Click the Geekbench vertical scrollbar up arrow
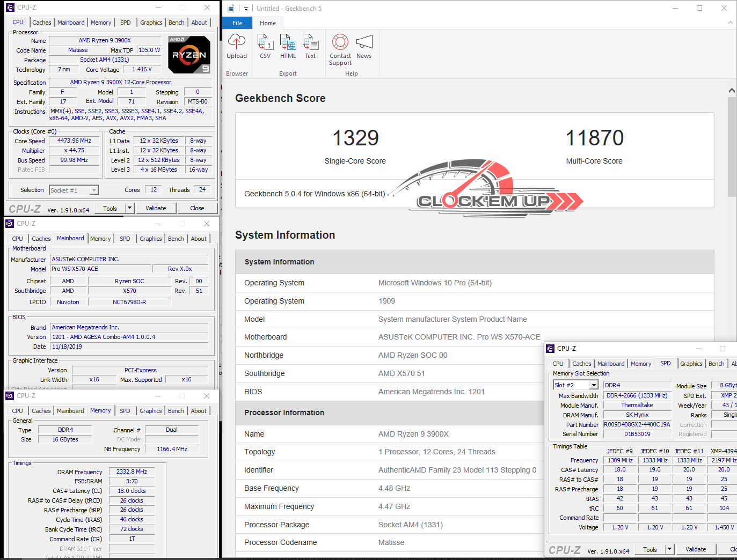 pos(732,91)
